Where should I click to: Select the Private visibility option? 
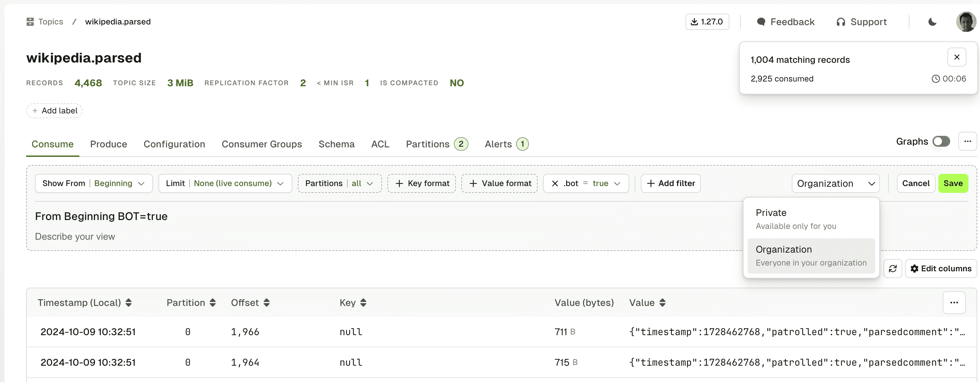pos(811,219)
